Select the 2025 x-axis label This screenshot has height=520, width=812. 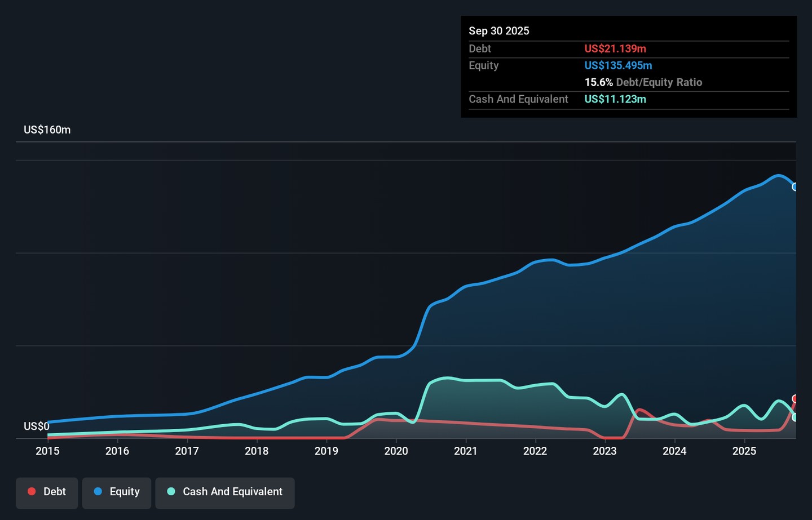click(744, 451)
